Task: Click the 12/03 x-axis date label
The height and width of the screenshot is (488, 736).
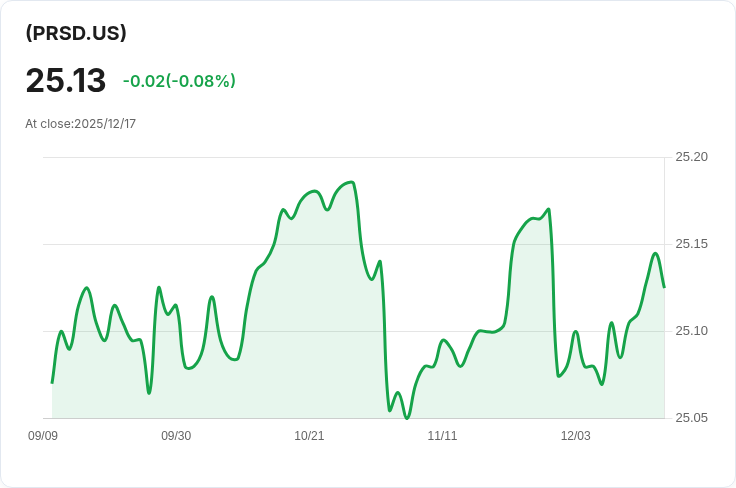Action: tap(575, 436)
